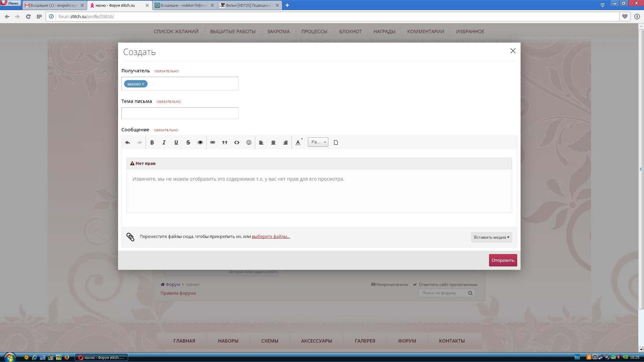Toggle italic text formatting
The image size is (644, 362).
[164, 142]
